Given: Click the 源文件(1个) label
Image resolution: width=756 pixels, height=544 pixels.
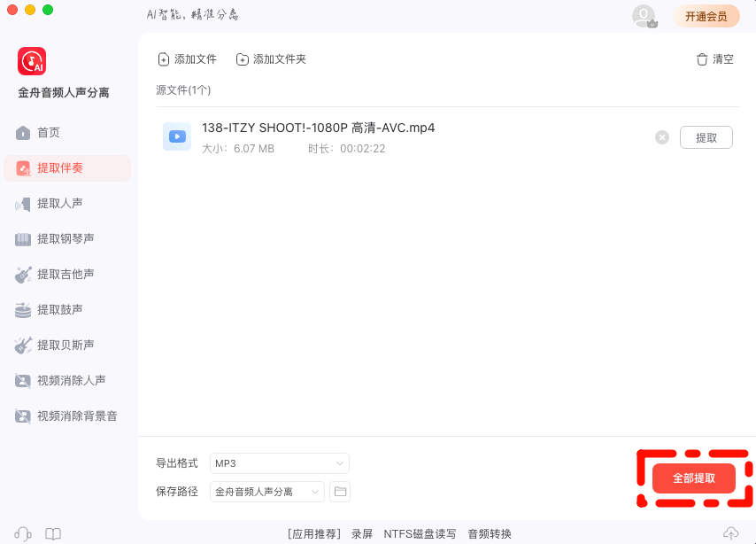Looking at the screenshot, I should coord(183,90).
